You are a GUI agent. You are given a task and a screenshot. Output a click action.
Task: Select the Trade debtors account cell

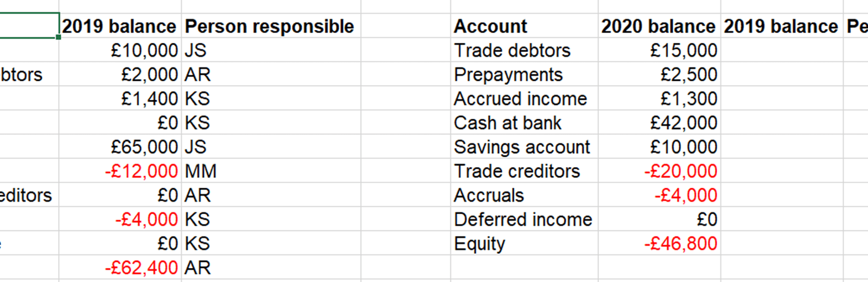[x=512, y=50]
